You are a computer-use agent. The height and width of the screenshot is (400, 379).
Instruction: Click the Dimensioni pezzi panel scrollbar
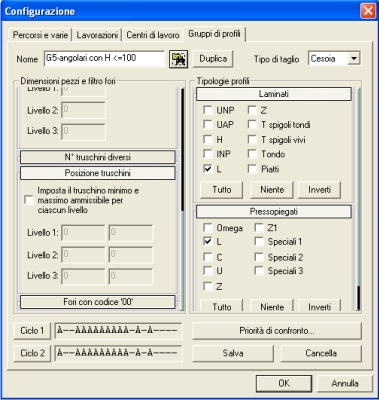182,199
